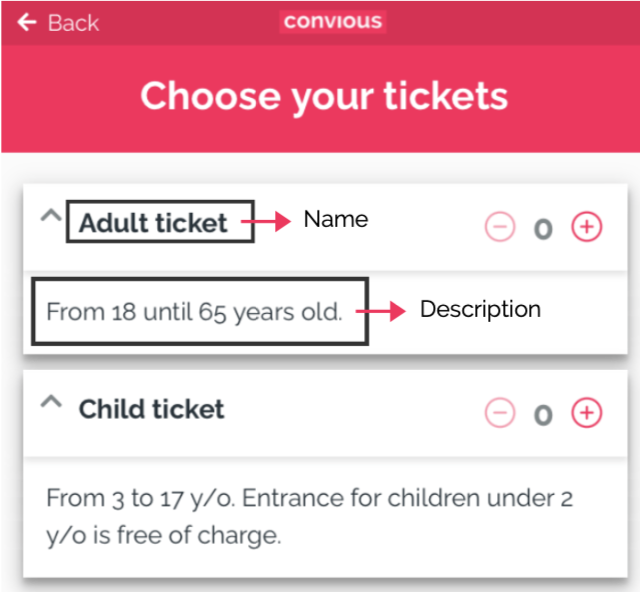Click the Name annotation label
Viewport: 640px width, 592px height.
click(x=335, y=219)
